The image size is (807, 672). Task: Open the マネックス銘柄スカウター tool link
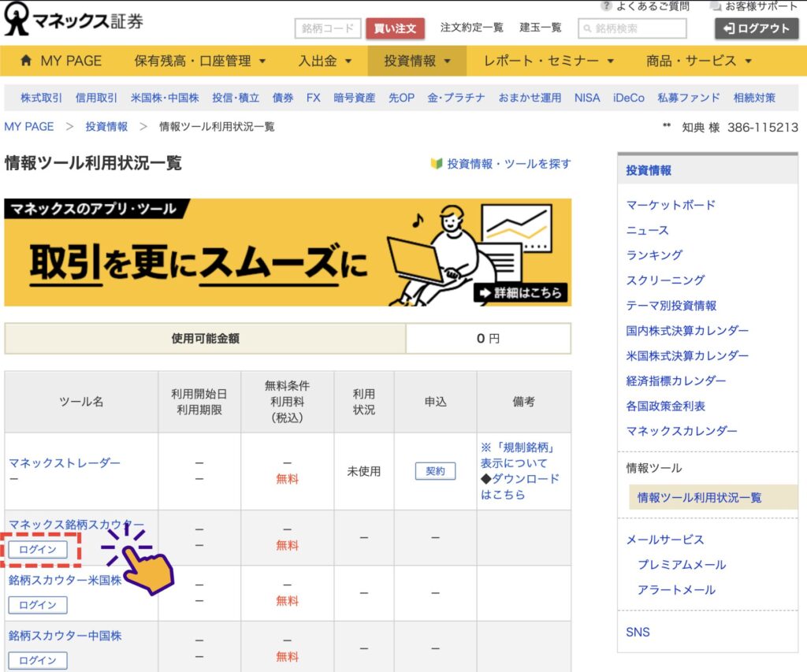[x=76, y=525]
